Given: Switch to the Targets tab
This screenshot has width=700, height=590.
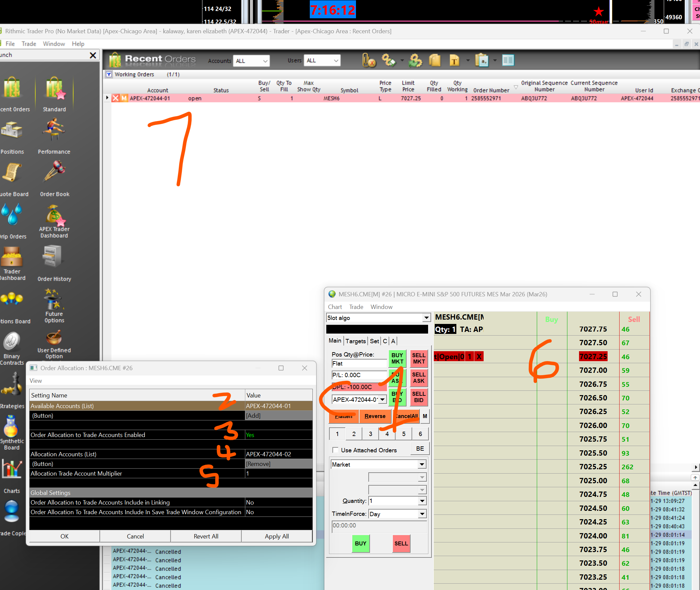Looking at the screenshot, I should point(355,341).
